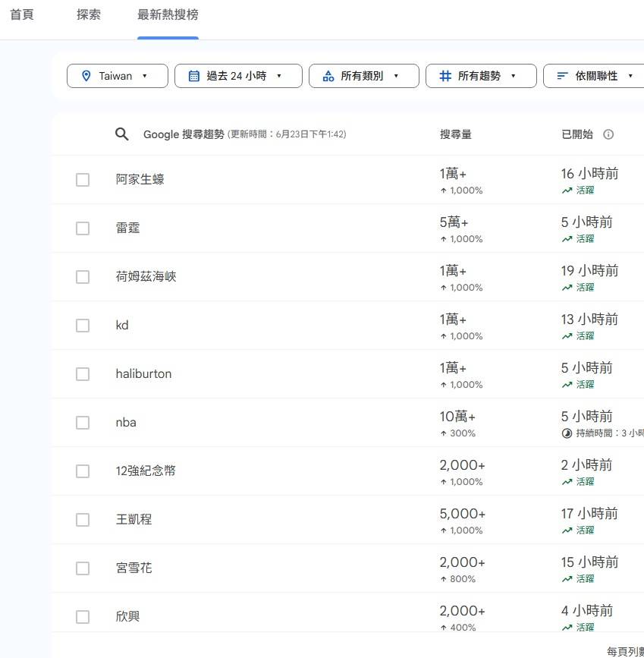
Task: Switch to the 探索 tab
Action: 89,14
